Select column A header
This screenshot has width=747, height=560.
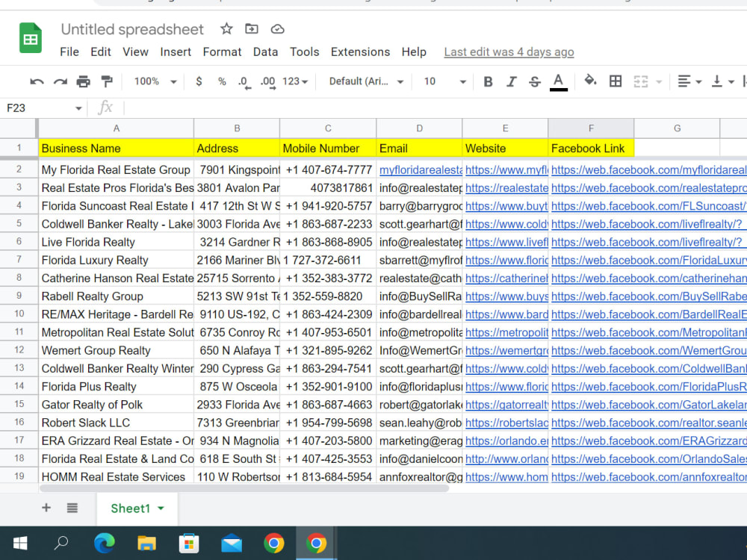[x=117, y=128]
